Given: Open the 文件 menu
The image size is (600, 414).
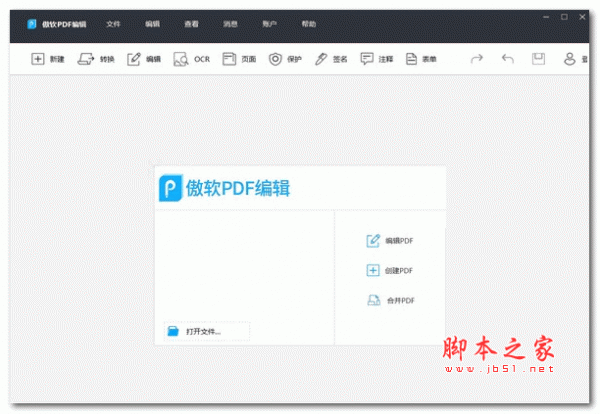Looking at the screenshot, I should (x=113, y=24).
